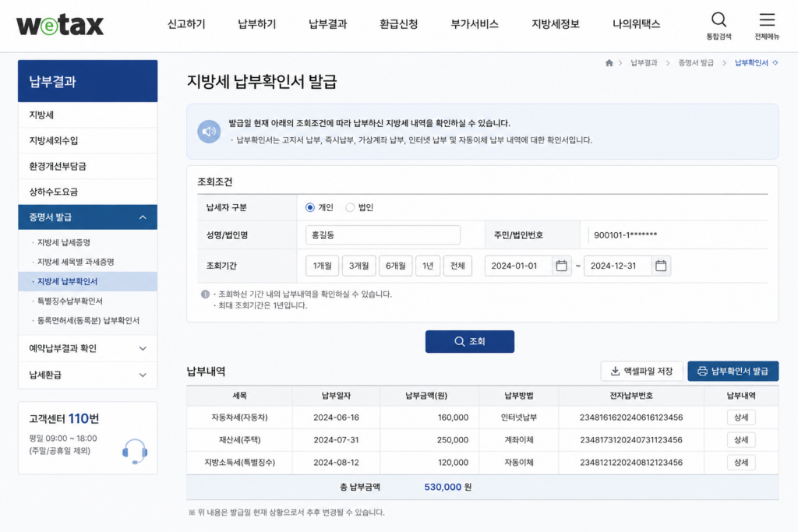Open 상세 for 재산세(주택) row
This screenshot has height=532, width=798.
[x=741, y=440]
